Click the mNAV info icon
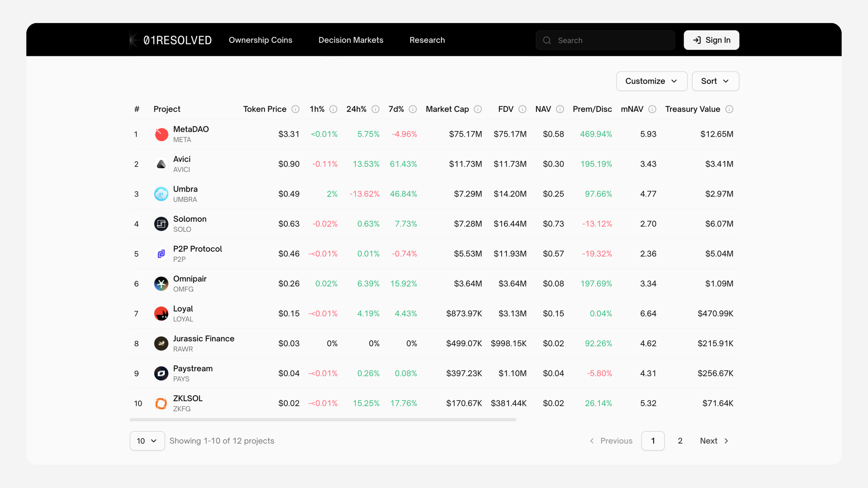Viewport: 868px width, 488px height. pyautogui.click(x=652, y=109)
